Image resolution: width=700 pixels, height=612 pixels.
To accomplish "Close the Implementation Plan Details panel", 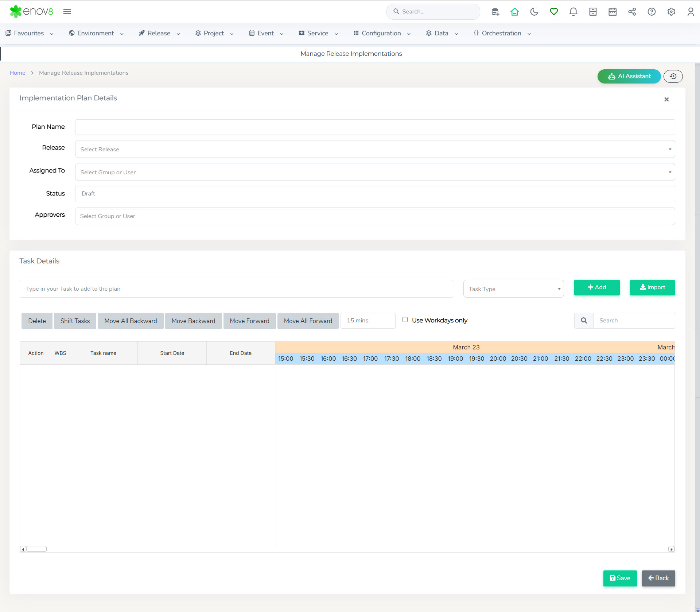I will pyautogui.click(x=666, y=99).
